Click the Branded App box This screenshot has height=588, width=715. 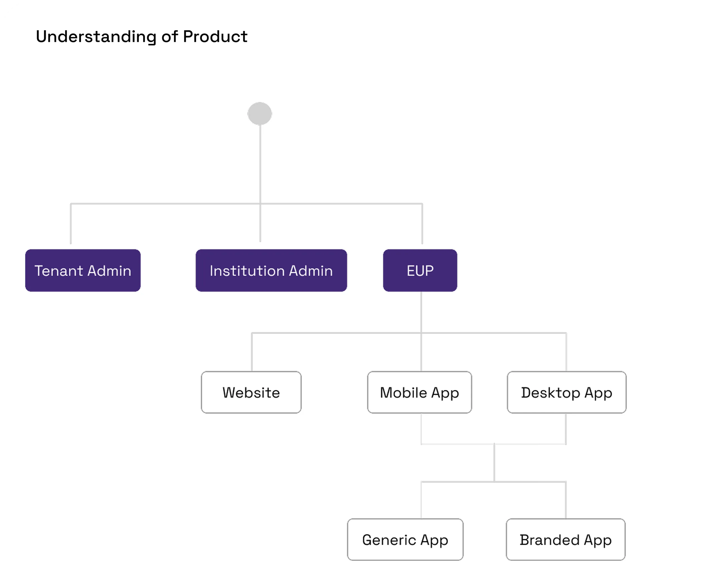coord(566,540)
